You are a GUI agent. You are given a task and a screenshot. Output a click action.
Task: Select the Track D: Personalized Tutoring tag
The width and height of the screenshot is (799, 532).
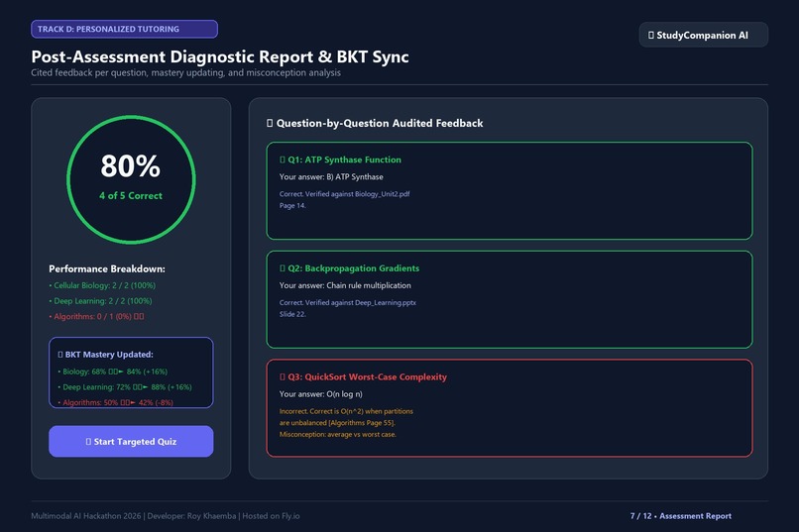(x=124, y=29)
